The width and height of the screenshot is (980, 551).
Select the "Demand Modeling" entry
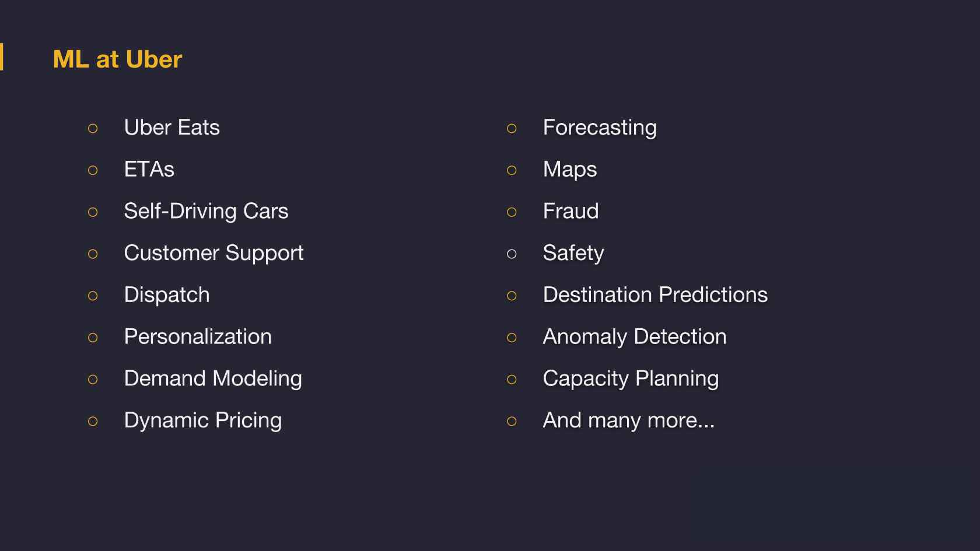[x=213, y=379]
